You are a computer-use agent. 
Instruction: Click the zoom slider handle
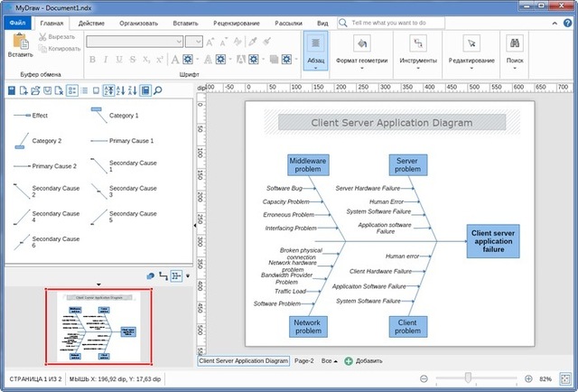tap(467, 378)
